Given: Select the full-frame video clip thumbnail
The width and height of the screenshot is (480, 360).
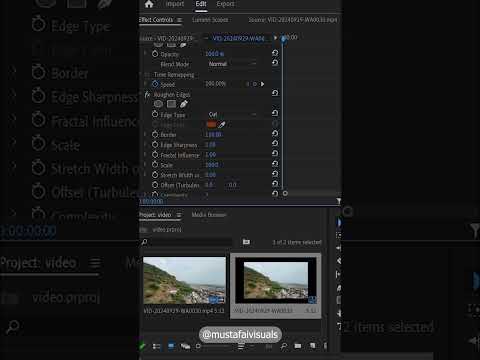Looking at the screenshot, I should [184, 280].
